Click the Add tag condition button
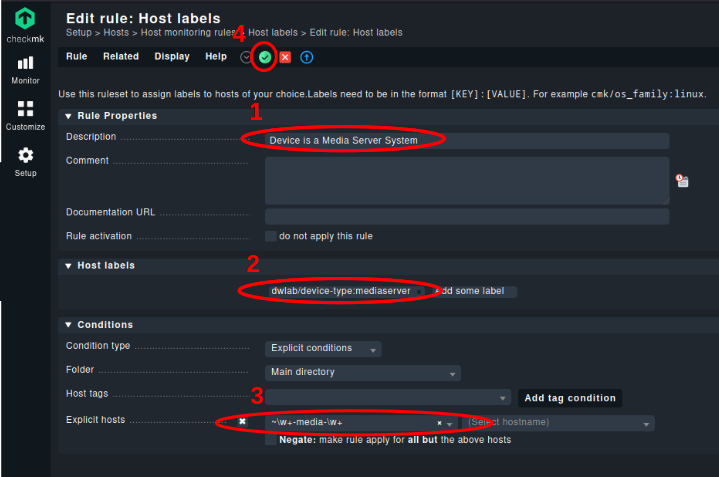This screenshot has width=719, height=477. pyautogui.click(x=570, y=398)
